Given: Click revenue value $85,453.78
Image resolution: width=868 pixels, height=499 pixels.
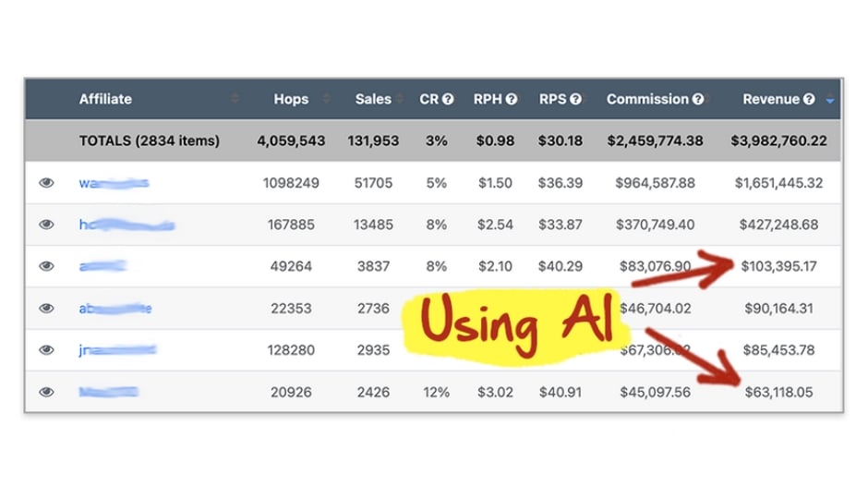Looking at the screenshot, I should pos(778,350).
